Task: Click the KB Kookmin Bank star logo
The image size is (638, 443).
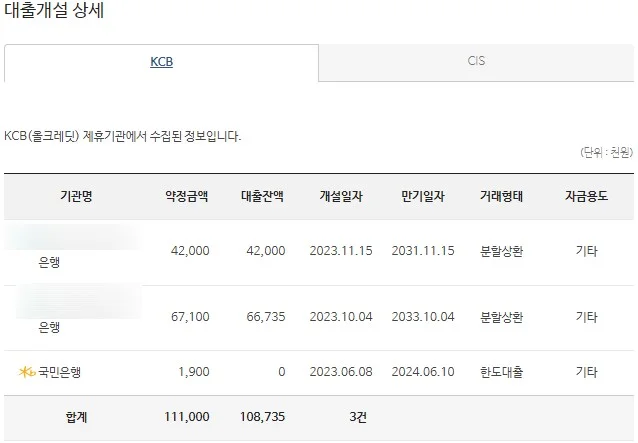Action: point(27,372)
